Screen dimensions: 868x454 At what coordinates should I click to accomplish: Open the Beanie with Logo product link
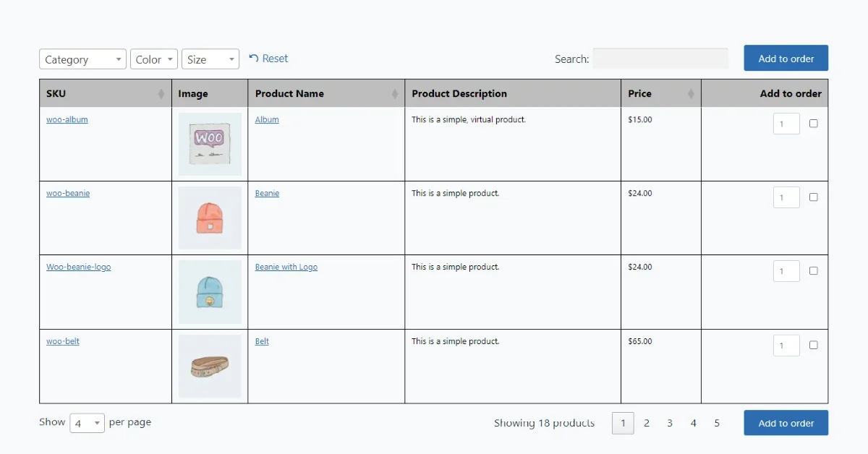tap(286, 267)
